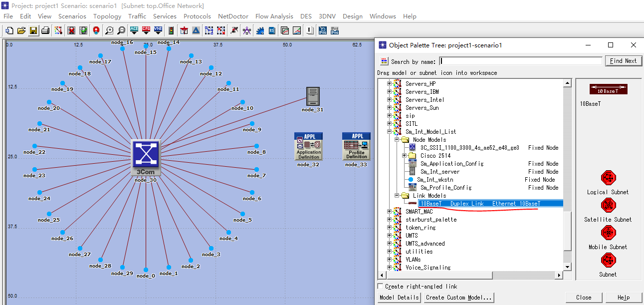Viewport: 644px width, 305px height.
Task: Click Create Custom Model button
Action: (459, 298)
